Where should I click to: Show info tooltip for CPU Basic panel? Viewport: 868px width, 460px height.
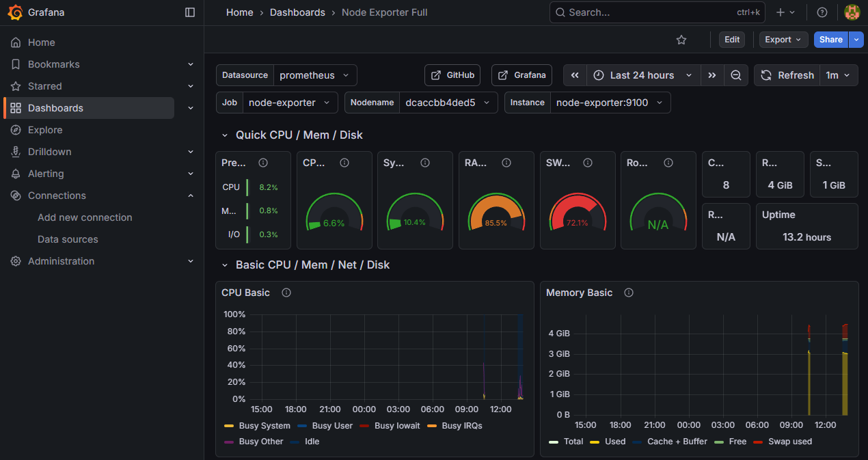pyautogui.click(x=286, y=293)
